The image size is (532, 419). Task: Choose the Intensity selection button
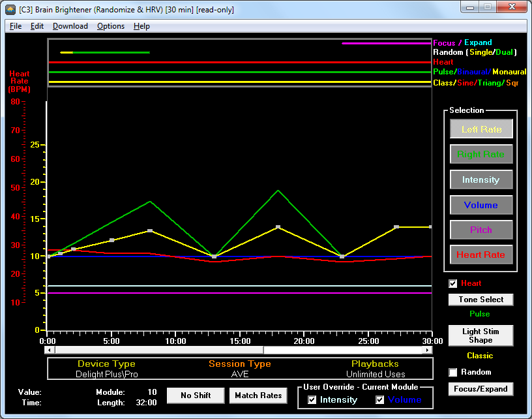pyautogui.click(x=481, y=179)
